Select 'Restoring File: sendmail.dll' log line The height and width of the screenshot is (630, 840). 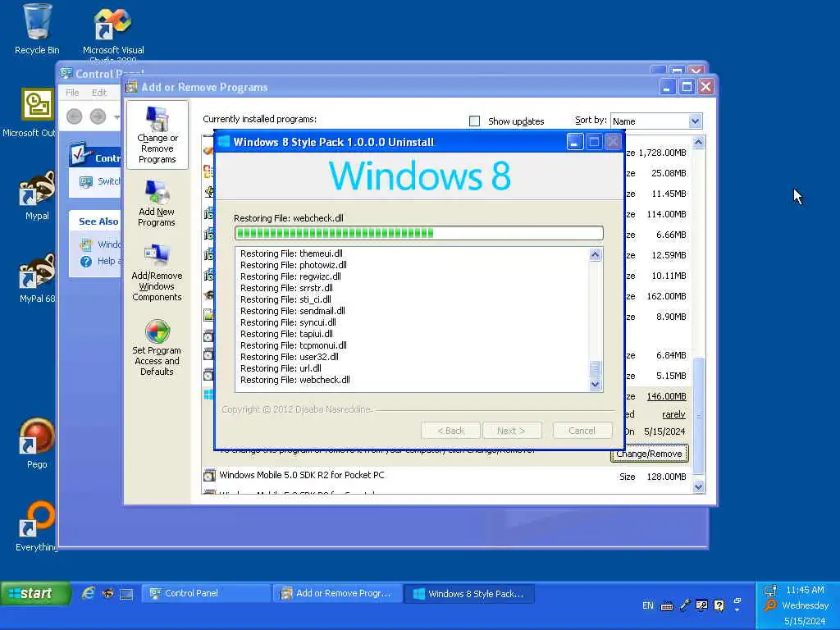click(x=293, y=311)
